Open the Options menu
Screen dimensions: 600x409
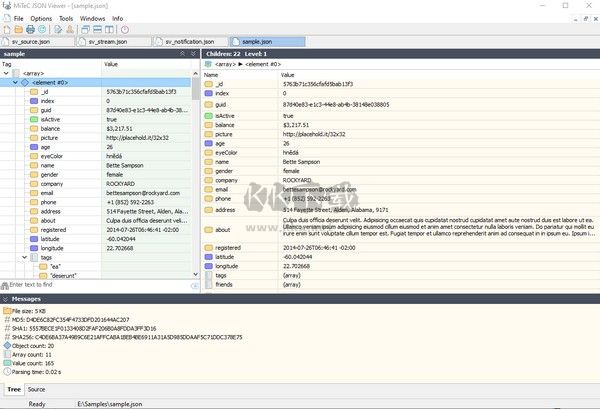[41, 18]
